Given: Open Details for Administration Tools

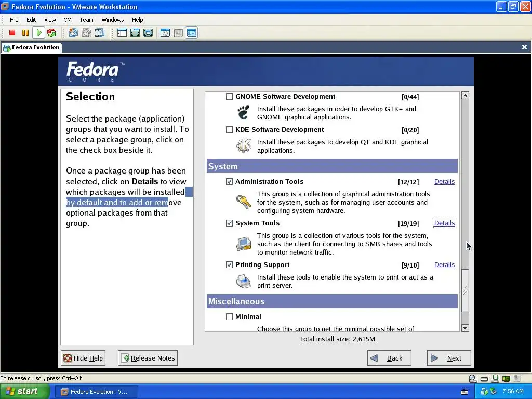Looking at the screenshot, I should [x=444, y=181].
